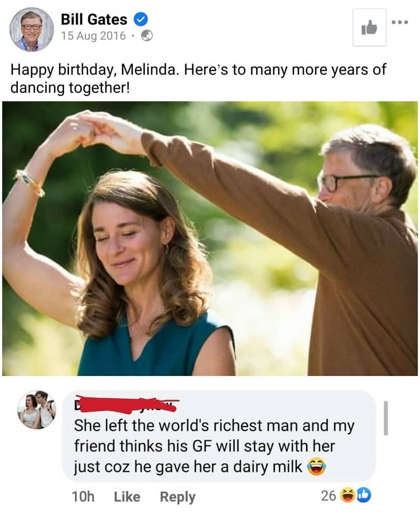Click the Haha reaction icon beside 26
Viewport: 420px width, 516px height.
pos(346,495)
